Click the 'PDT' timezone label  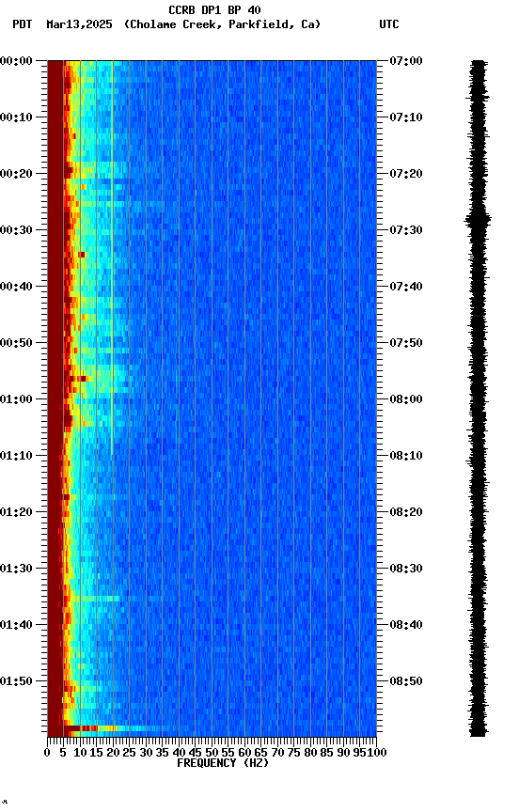tap(23, 24)
